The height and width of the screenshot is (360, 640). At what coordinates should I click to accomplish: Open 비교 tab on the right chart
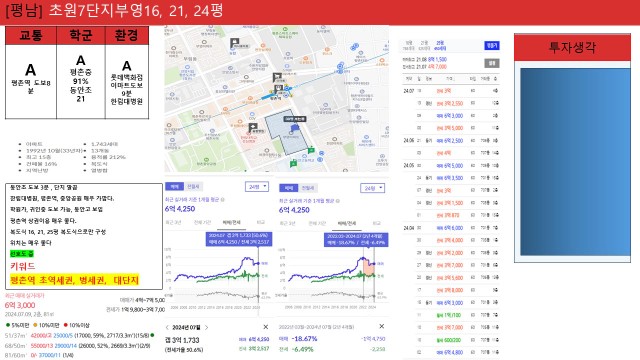(x=376, y=223)
